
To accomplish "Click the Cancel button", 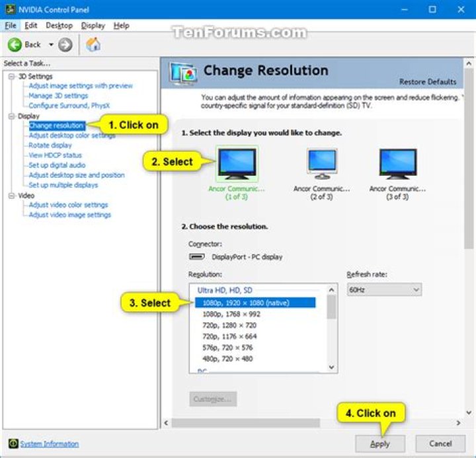I will tap(440, 443).
